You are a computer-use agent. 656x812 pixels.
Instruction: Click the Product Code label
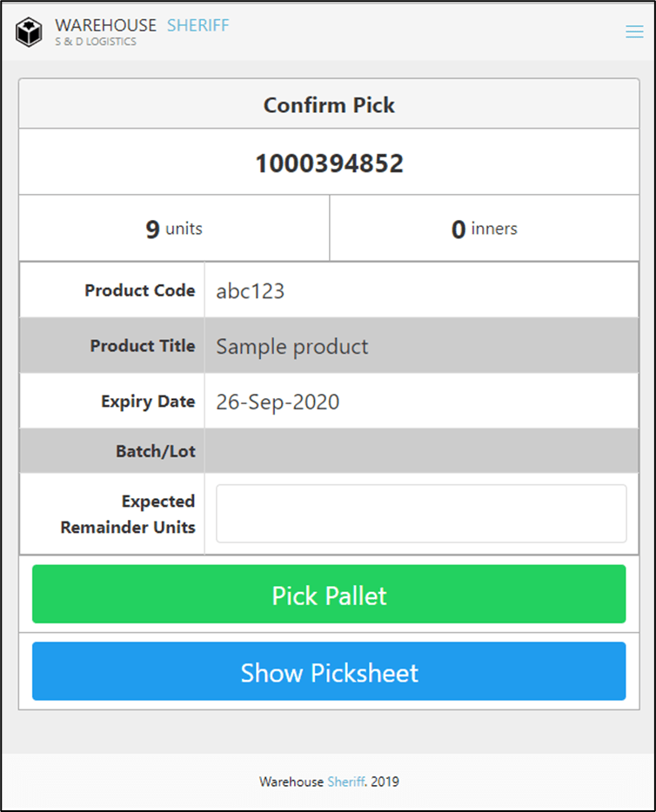[x=139, y=290]
